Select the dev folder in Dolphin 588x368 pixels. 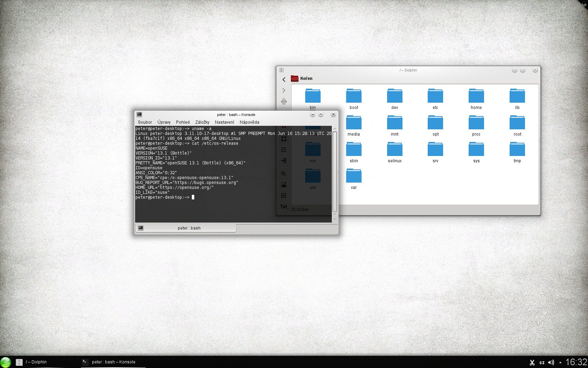pyautogui.click(x=395, y=99)
